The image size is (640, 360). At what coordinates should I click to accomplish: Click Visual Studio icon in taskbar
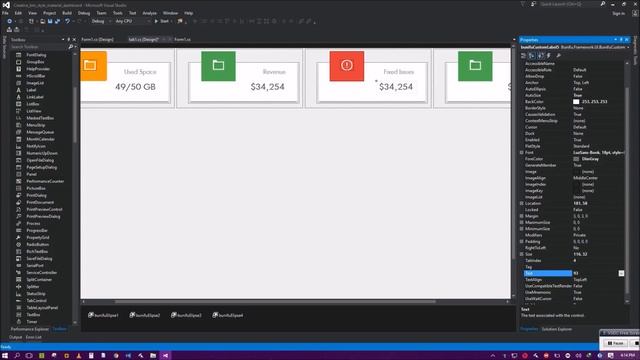(165, 356)
